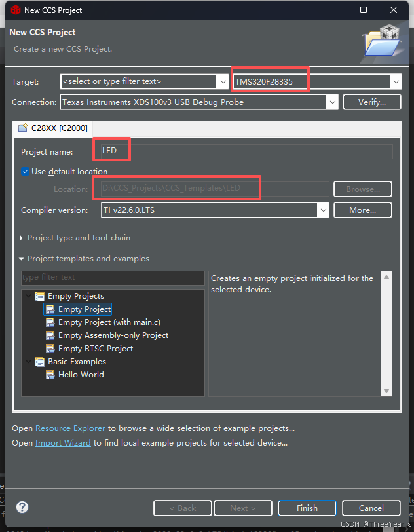
Task: Click the help question mark icon
Action: click(x=22, y=507)
